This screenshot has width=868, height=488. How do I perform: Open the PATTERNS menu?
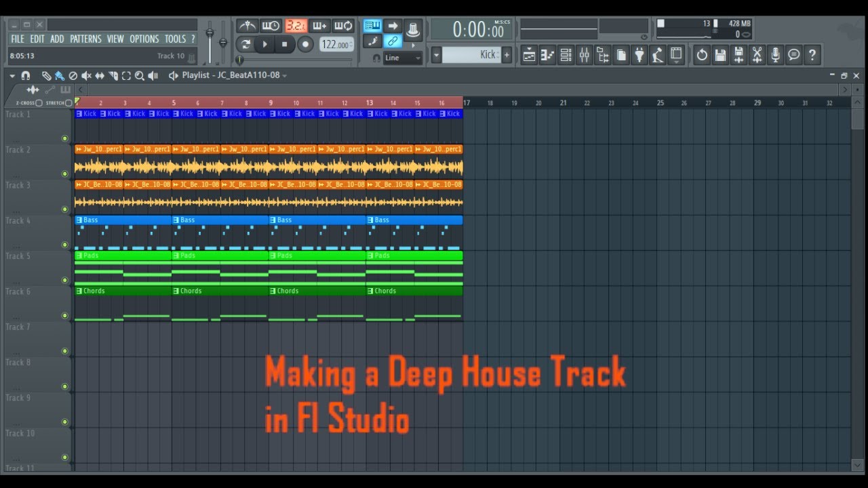85,39
